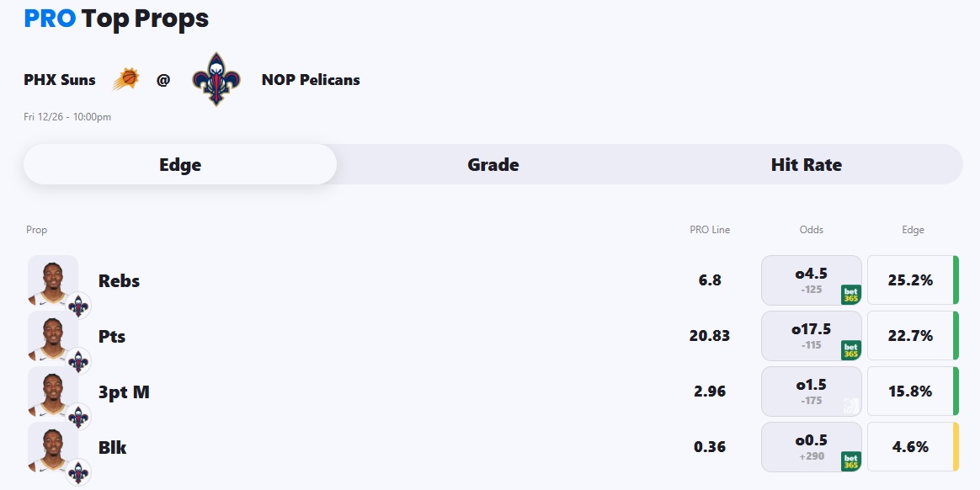Click the bet365 logo on the Pts odds
This screenshot has height=490, width=980.
coord(850,350)
